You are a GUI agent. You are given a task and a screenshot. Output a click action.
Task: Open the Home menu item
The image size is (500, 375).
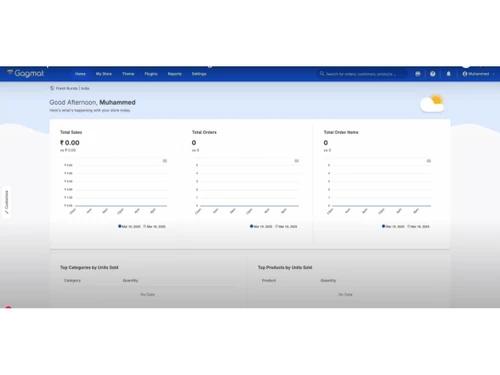click(x=80, y=74)
